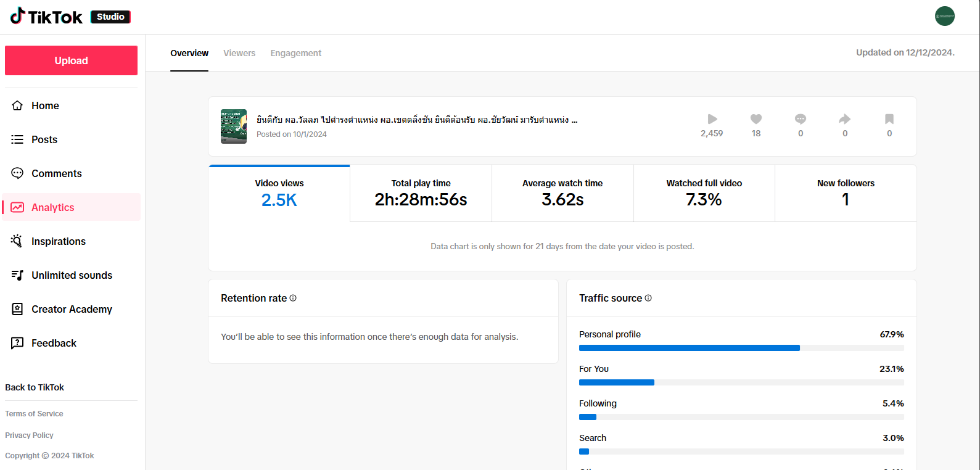Open the Terms of Service link

(x=34, y=414)
